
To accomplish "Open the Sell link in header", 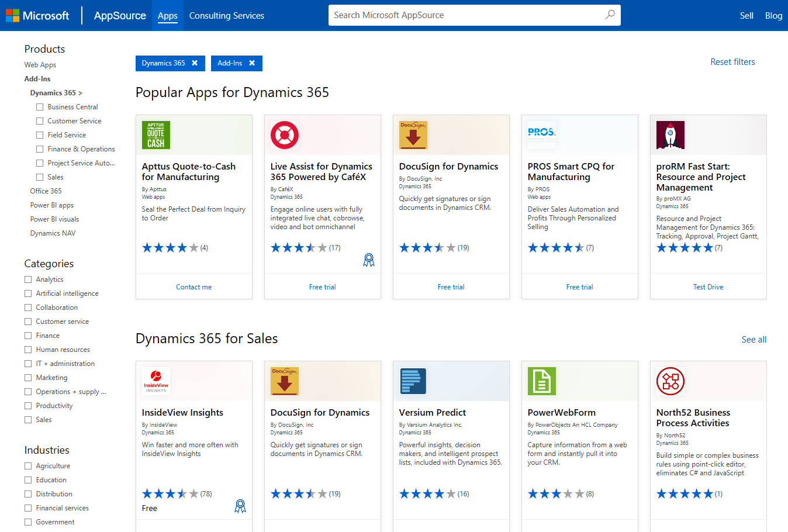I will tap(746, 16).
